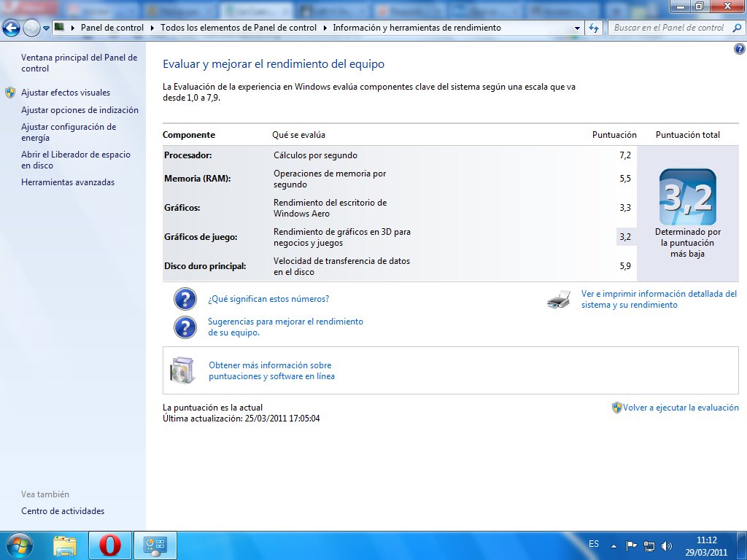Click Última actualización date text
The height and width of the screenshot is (560, 747).
point(241,419)
